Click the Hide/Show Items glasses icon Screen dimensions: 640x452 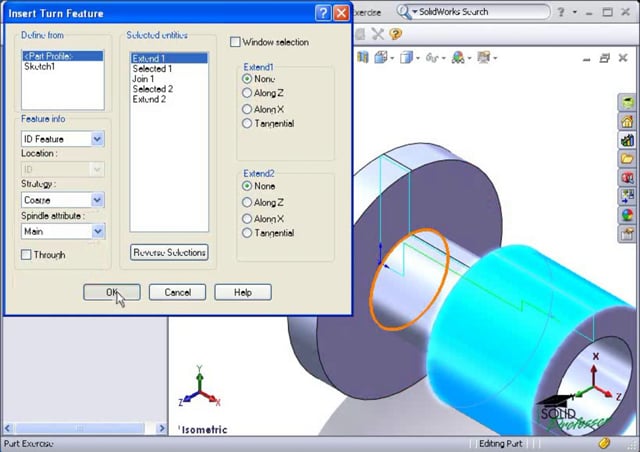432,58
